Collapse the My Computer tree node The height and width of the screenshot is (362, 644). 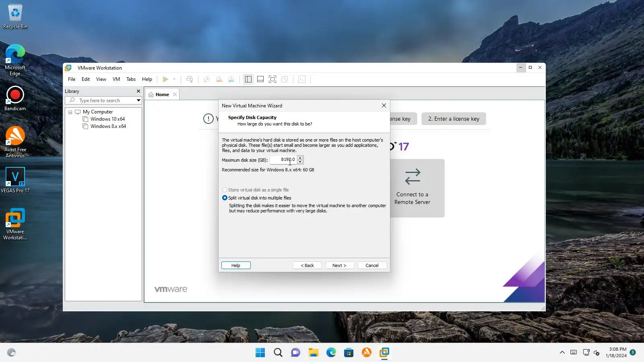[70, 112]
